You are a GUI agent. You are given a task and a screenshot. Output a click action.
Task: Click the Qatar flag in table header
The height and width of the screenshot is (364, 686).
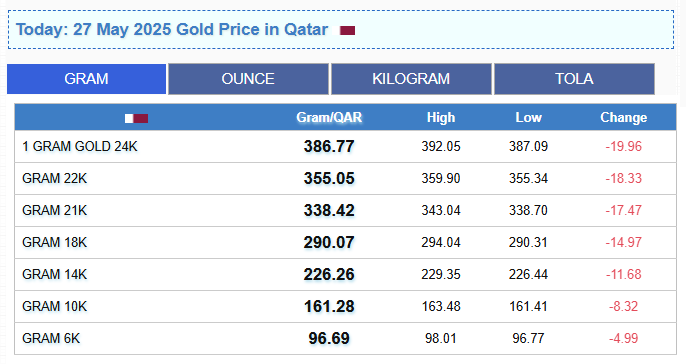136,118
